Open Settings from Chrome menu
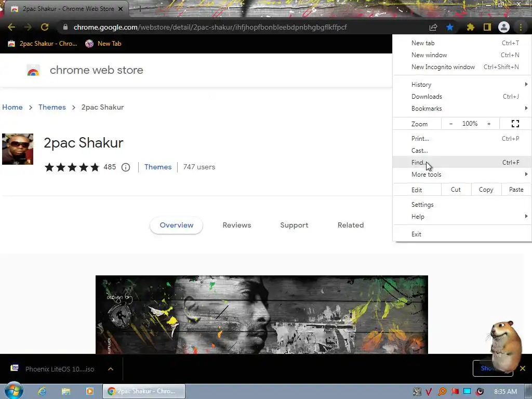The height and width of the screenshot is (399, 532). pos(462,205)
